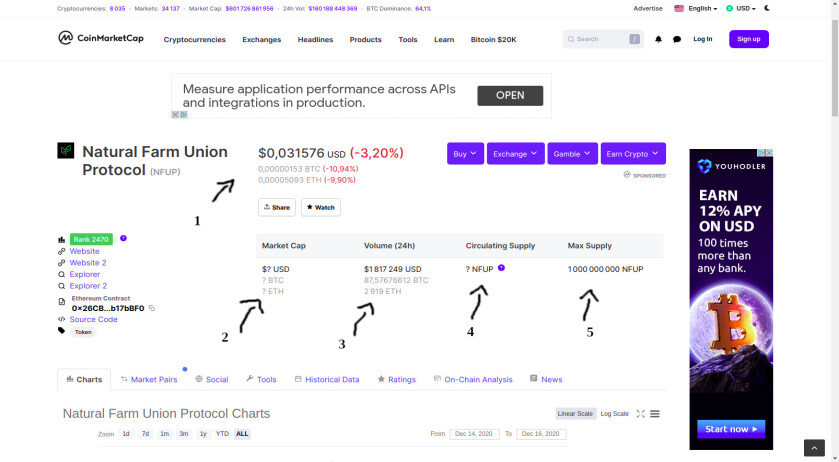Click the Sign up button
Image resolution: width=839 pixels, height=462 pixels.
(749, 39)
